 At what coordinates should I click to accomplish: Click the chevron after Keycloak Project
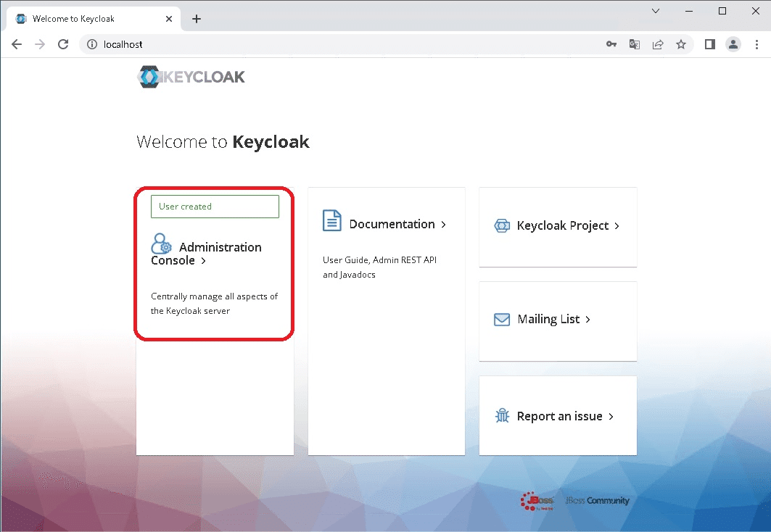click(x=617, y=226)
